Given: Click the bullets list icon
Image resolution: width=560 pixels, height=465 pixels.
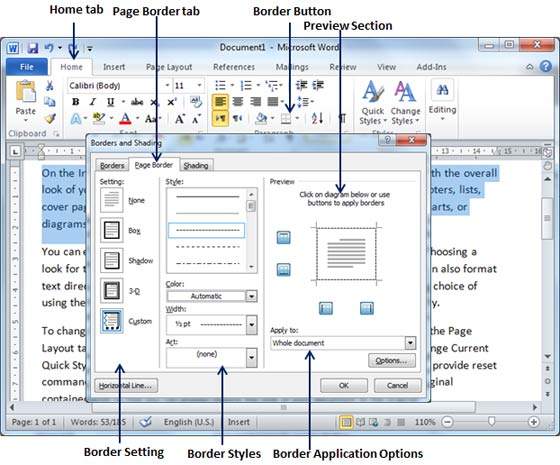Looking at the screenshot, I should coord(220,85).
